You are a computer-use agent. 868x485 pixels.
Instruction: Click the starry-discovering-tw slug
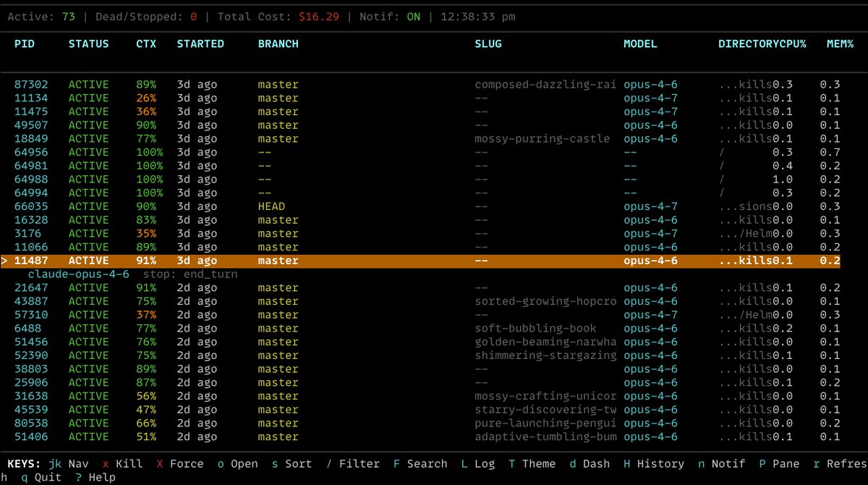point(545,409)
